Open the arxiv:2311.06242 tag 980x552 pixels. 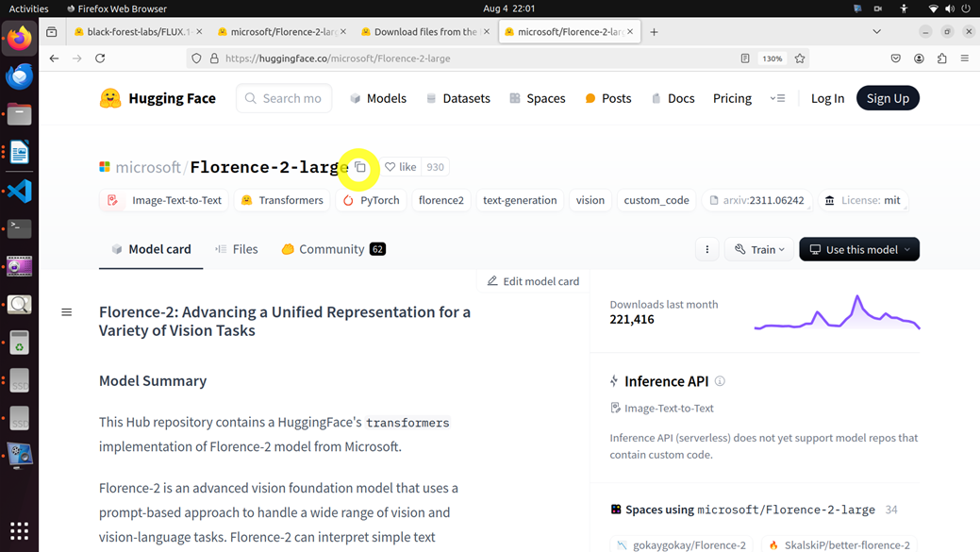click(x=756, y=200)
